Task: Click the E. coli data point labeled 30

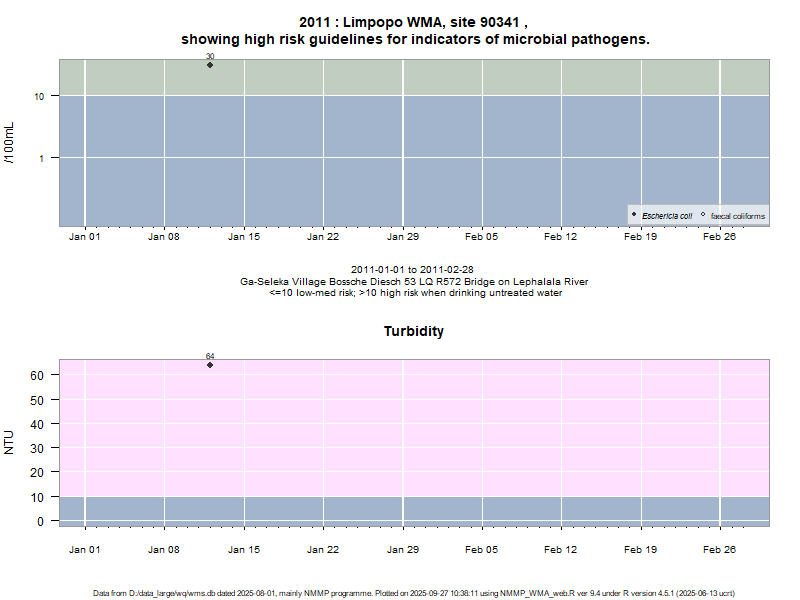Action: [210, 65]
